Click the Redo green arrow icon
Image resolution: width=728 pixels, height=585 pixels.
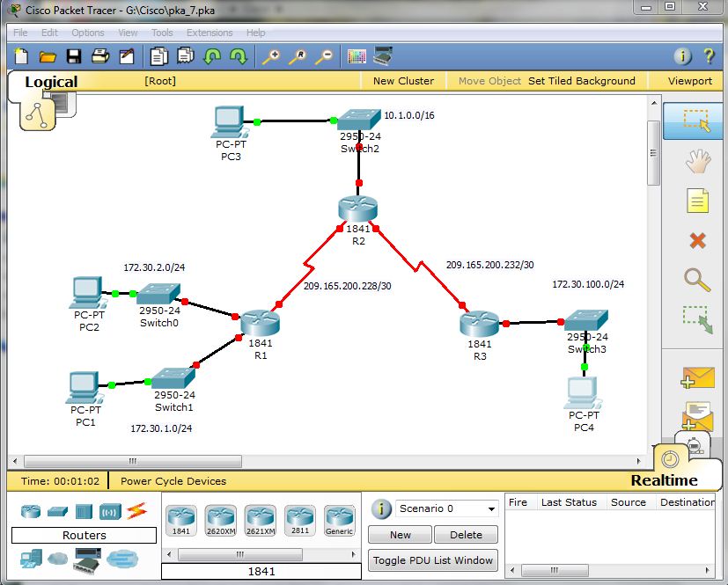pyautogui.click(x=239, y=56)
